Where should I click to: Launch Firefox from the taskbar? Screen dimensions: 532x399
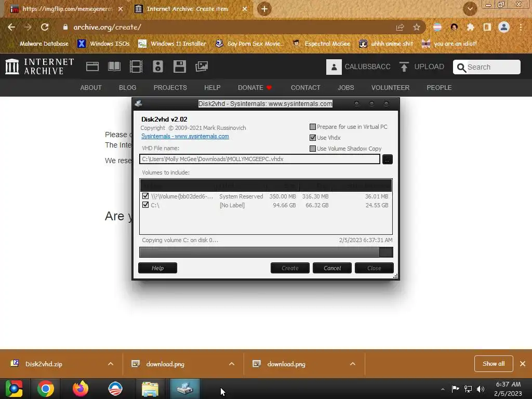pos(81,389)
